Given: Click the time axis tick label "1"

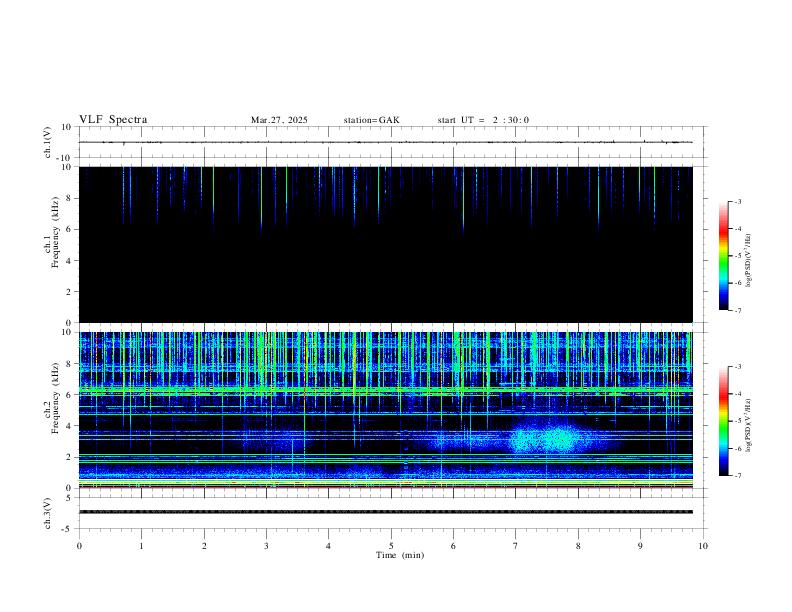Looking at the screenshot, I should pyautogui.click(x=141, y=546).
